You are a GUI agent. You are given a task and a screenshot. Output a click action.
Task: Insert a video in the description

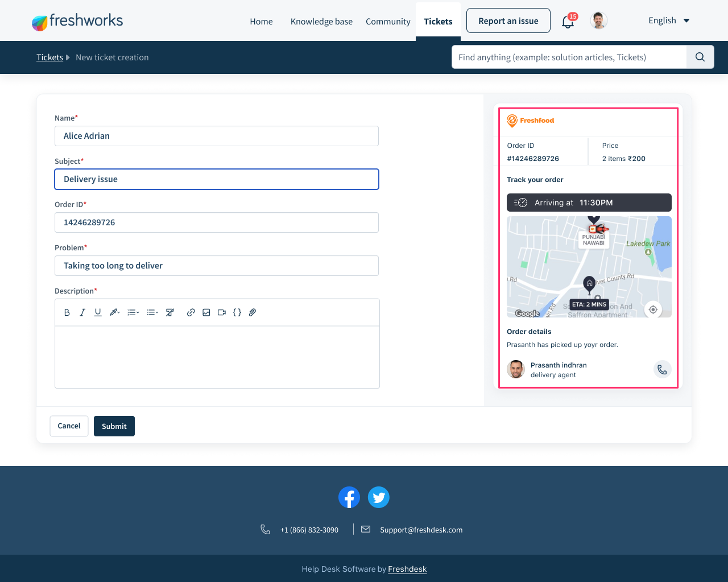tap(222, 312)
